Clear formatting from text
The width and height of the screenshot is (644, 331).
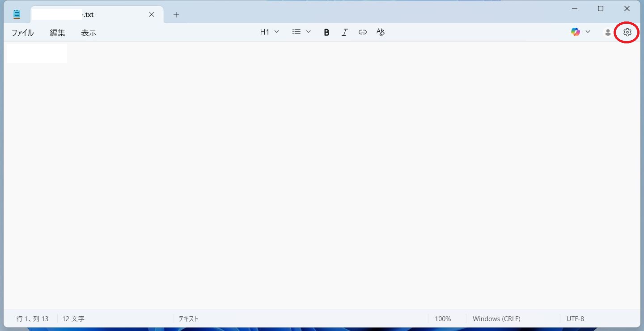[380, 32]
